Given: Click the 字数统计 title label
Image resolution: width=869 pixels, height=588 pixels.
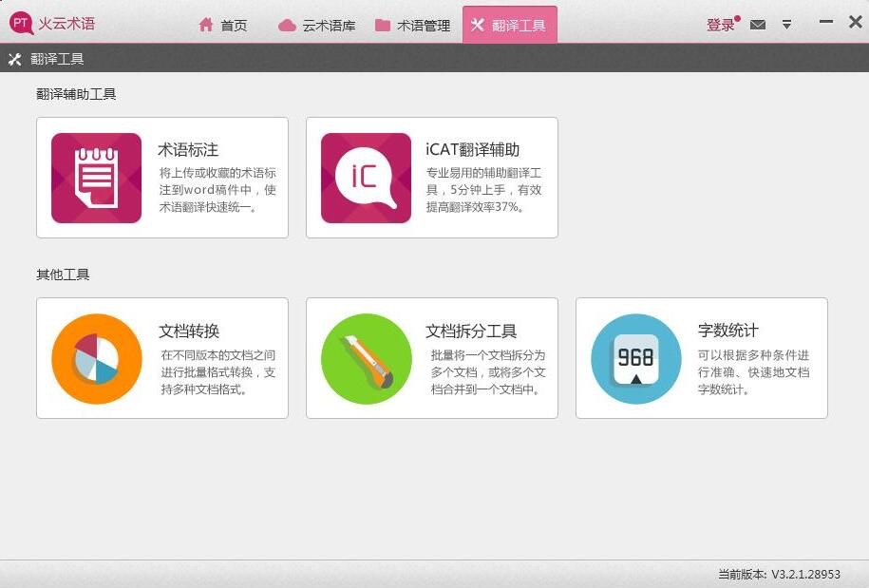Looking at the screenshot, I should (x=727, y=331).
